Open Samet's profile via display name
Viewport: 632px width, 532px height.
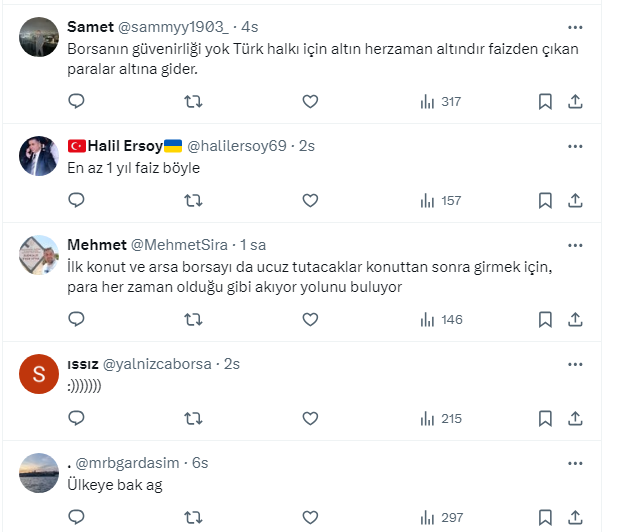[x=89, y=27]
